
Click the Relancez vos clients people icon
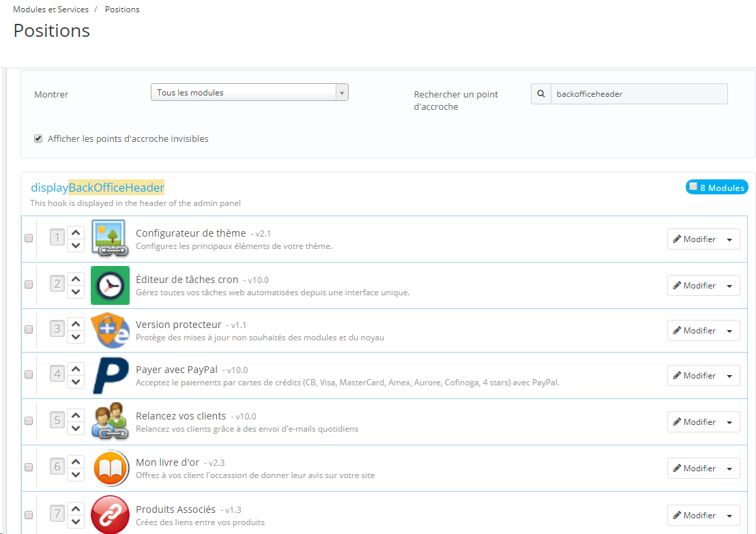pyautogui.click(x=110, y=421)
